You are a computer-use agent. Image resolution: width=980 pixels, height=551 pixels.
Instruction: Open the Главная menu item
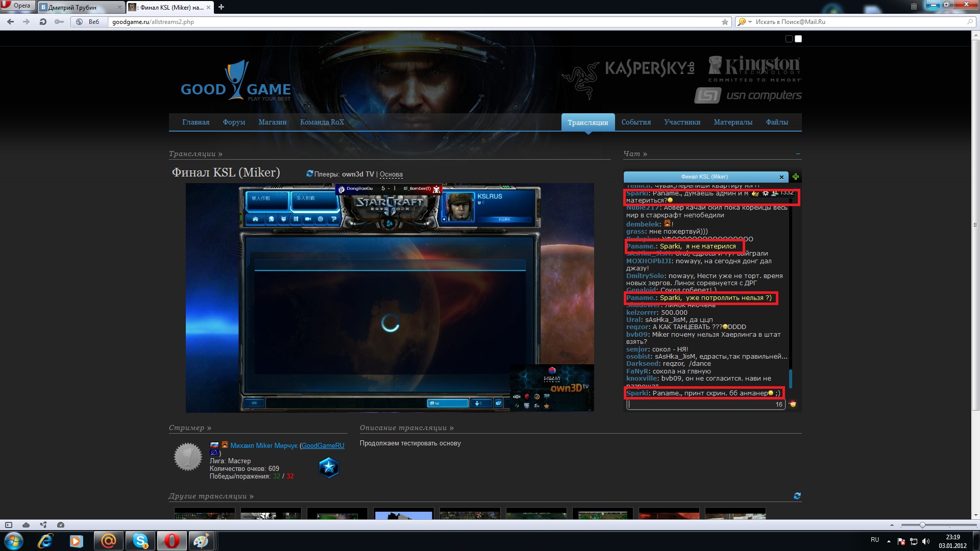point(196,122)
